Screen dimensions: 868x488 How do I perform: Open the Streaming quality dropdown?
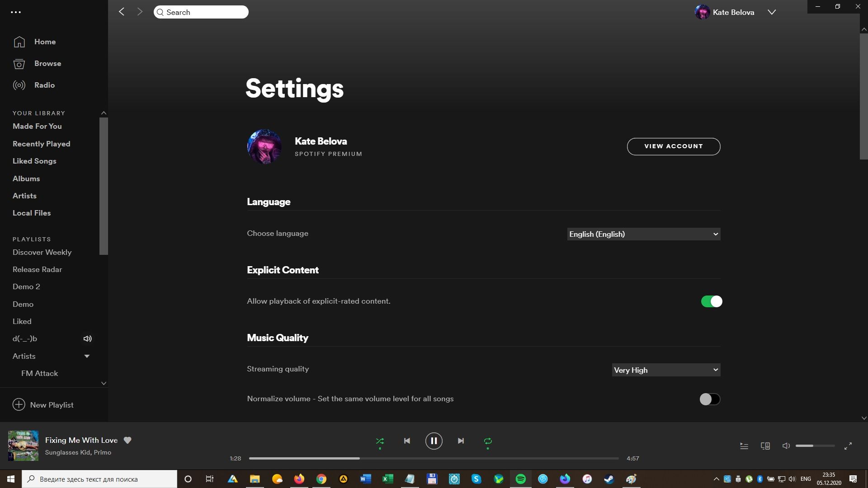point(666,370)
